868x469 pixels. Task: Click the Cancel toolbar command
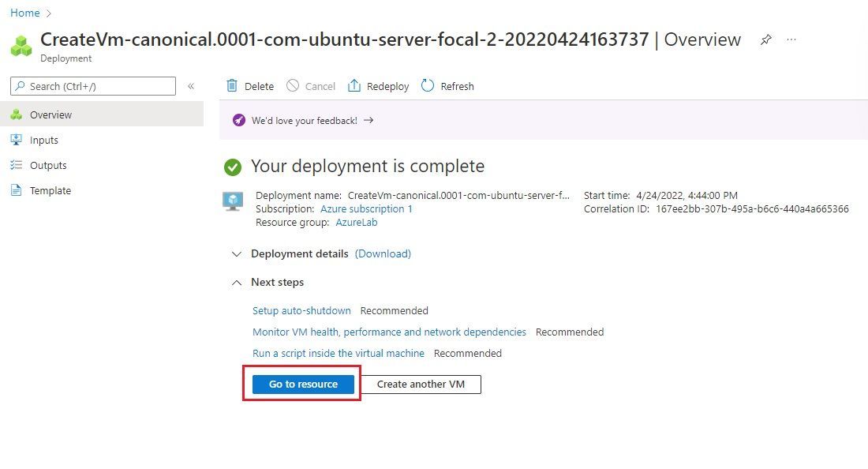click(311, 86)
